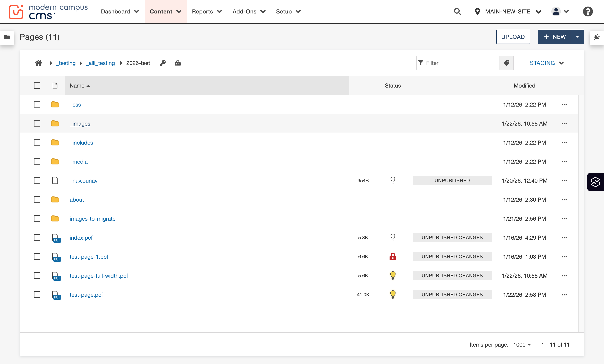Screen dimensions: 604x364
Task: Expand the NEW button dropdown arrow
Action: coord(577,37)
